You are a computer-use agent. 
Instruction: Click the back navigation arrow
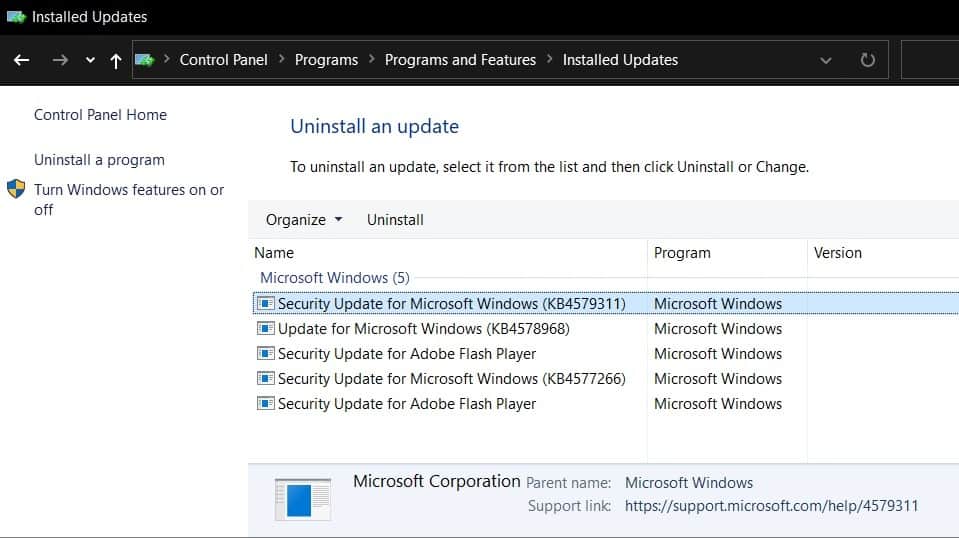tap(22, 60)
